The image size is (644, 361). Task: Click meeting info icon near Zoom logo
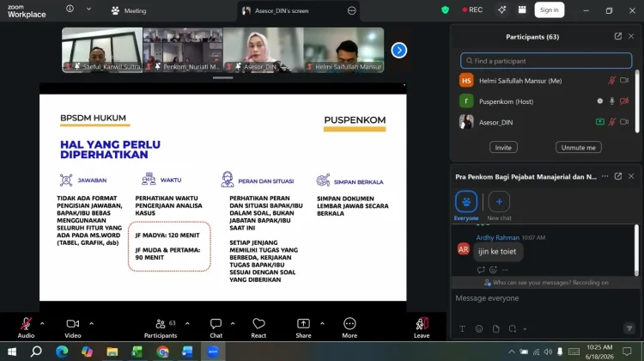pos(70,9)
